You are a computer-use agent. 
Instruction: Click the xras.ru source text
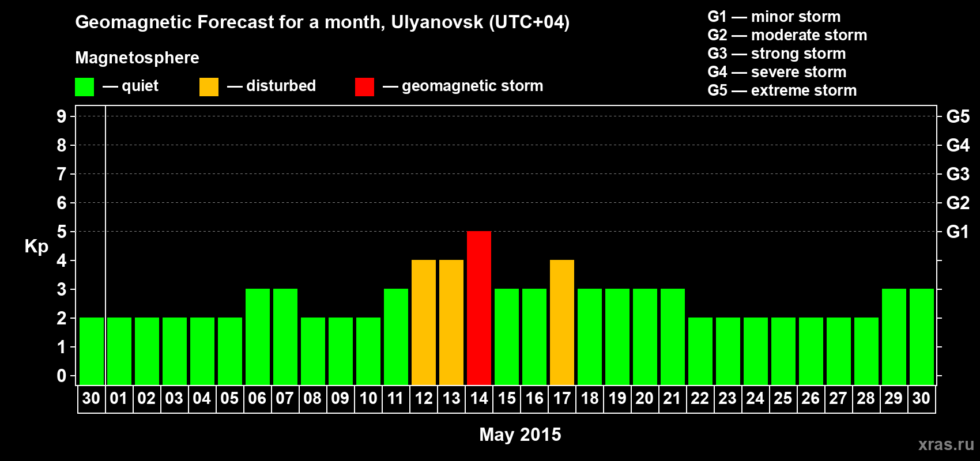[946, 444]
